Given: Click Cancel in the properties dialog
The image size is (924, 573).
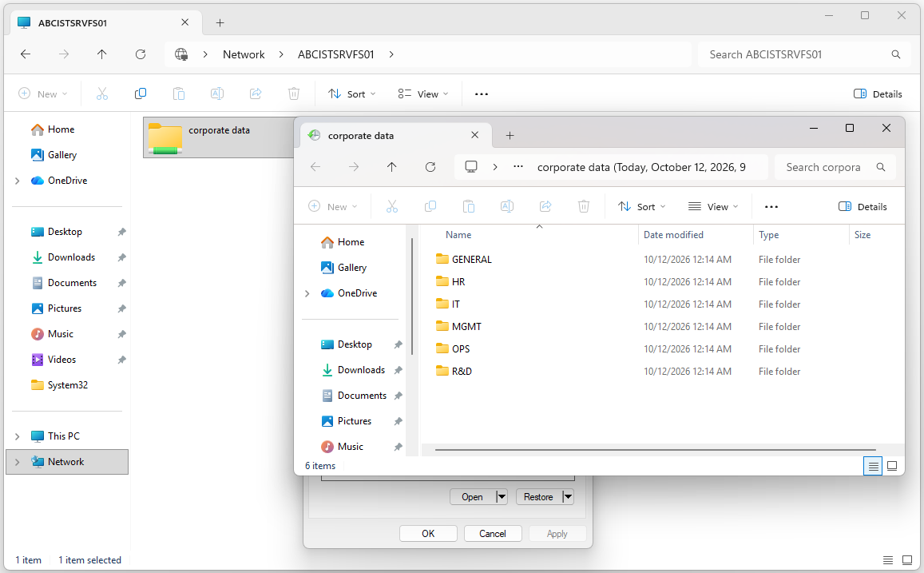Looking at the screenshot, I should coord(493,534).
